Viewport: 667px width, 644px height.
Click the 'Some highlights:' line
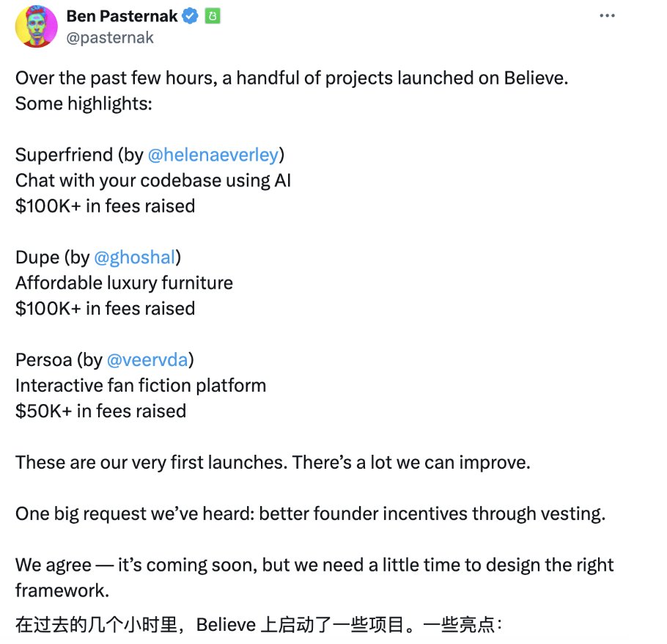(x=84, y=104)
